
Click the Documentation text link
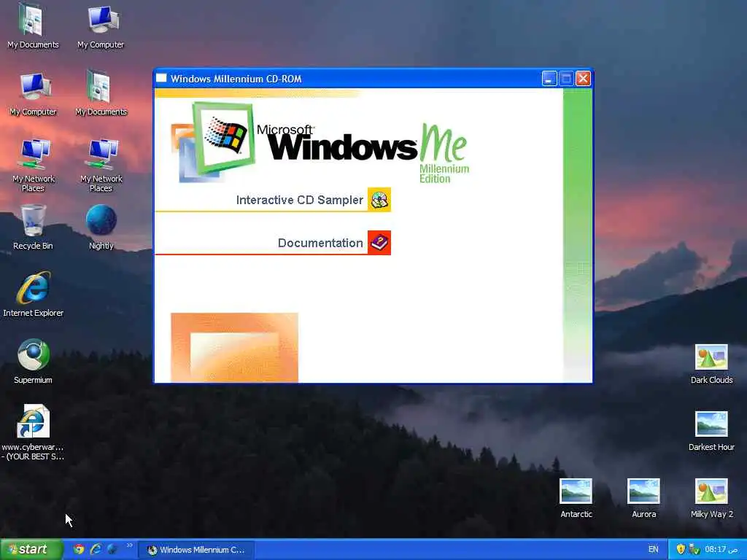pyautogui.click(x=320, y=243)
